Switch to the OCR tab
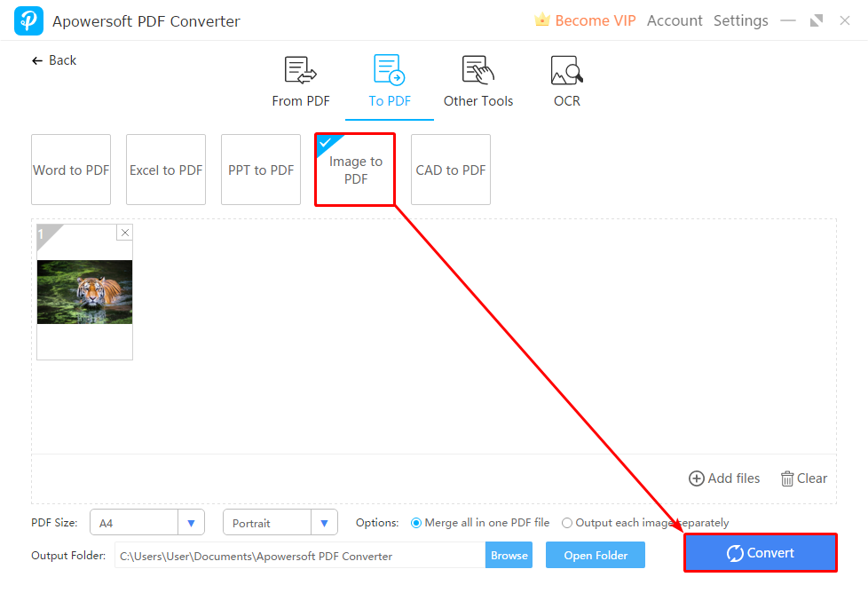This screenshot has height=593, width=868. point(567,83)
